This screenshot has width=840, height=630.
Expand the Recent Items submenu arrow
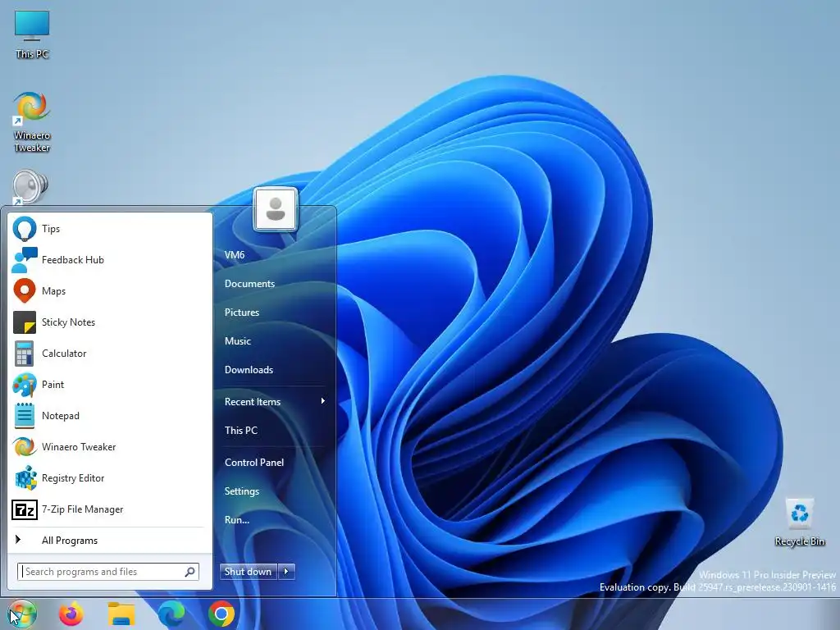tap(322, 400)
